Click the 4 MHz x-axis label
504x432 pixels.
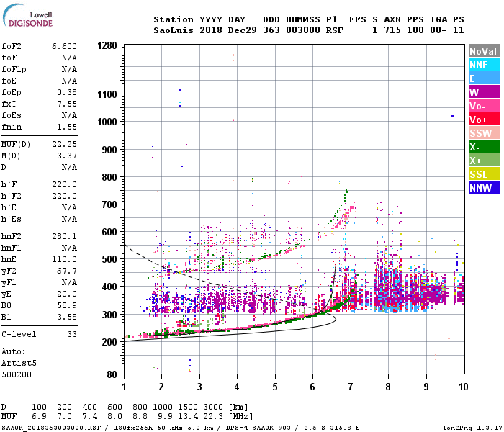click(x=237, y=387)
